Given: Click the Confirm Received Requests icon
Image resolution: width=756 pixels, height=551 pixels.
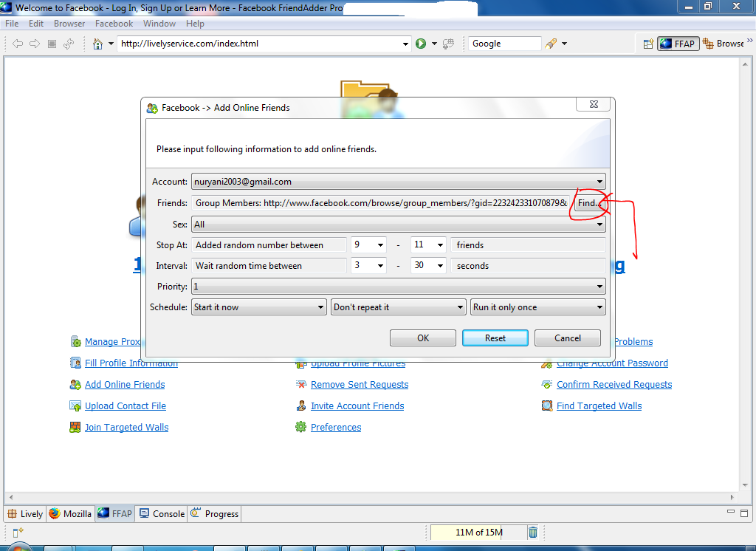Looking at the screenshot, I should [x=547, y=385].
